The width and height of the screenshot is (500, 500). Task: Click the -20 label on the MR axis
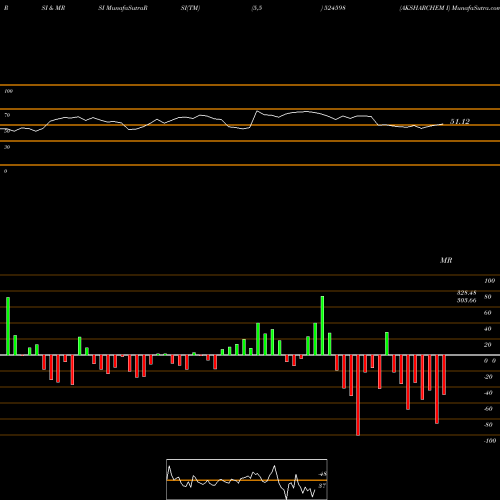488,377
